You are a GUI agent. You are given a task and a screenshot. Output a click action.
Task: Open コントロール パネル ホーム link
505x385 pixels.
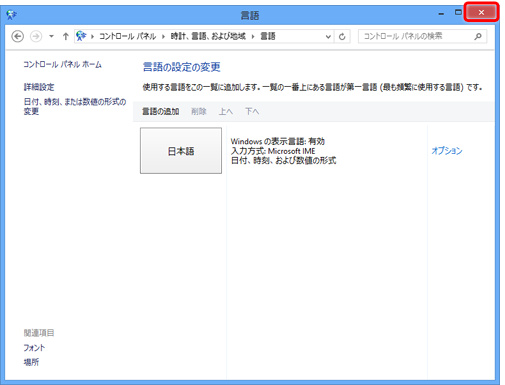point(62,64)
